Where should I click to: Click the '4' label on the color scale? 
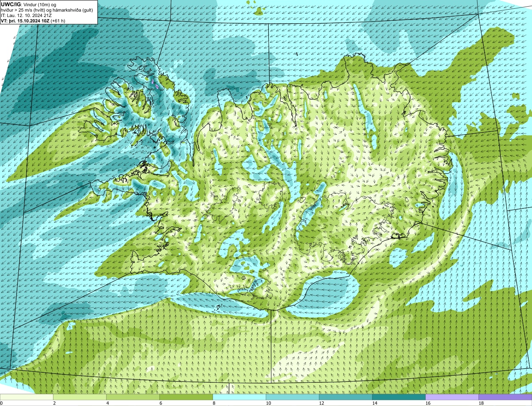tap(108, 403)
